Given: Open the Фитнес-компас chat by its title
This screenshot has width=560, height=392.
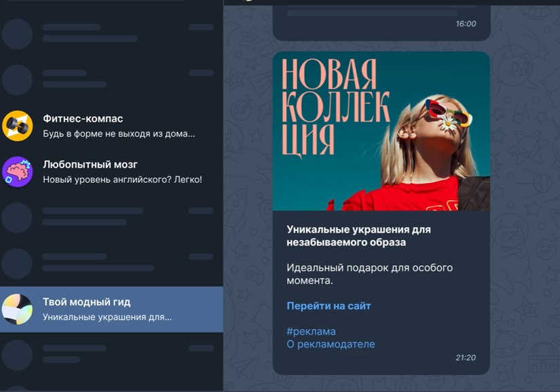Looking at the screenshot, I should click(83, 119).
